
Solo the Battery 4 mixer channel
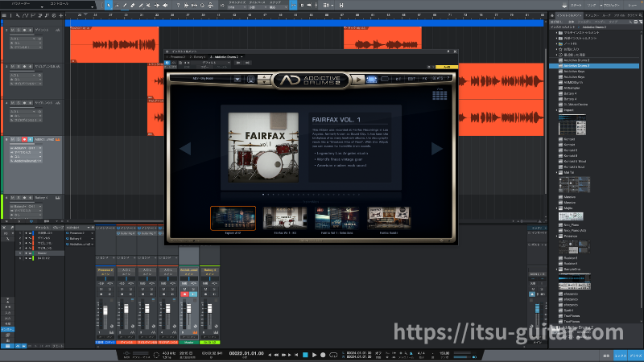click(213, 289)
